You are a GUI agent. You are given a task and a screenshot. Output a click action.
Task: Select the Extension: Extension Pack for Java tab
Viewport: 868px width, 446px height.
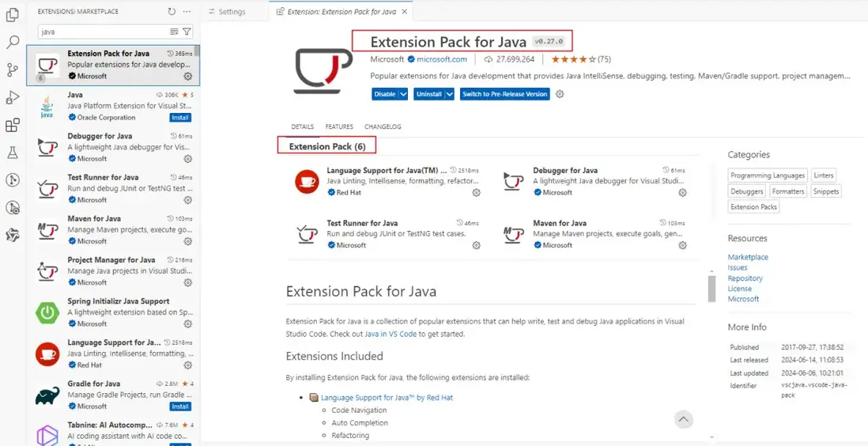tap(341, 11)
